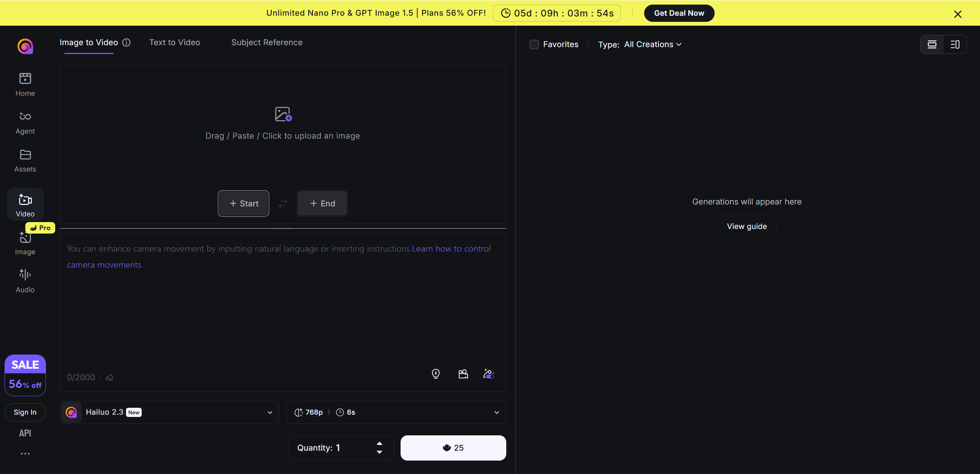The height and width of the screenshot is (474, 980).
Task: Enable the Favorites filter checkbox
Action: [534, 44]
